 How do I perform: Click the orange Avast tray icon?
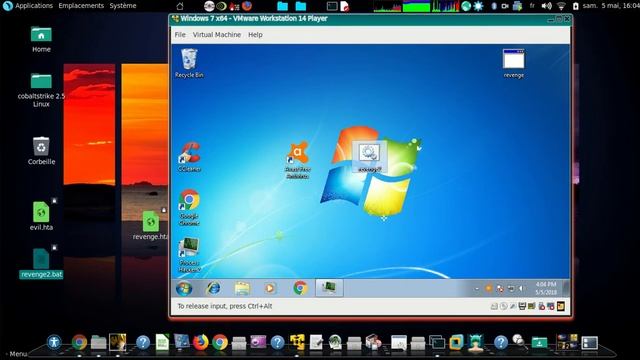coord(488,289)
